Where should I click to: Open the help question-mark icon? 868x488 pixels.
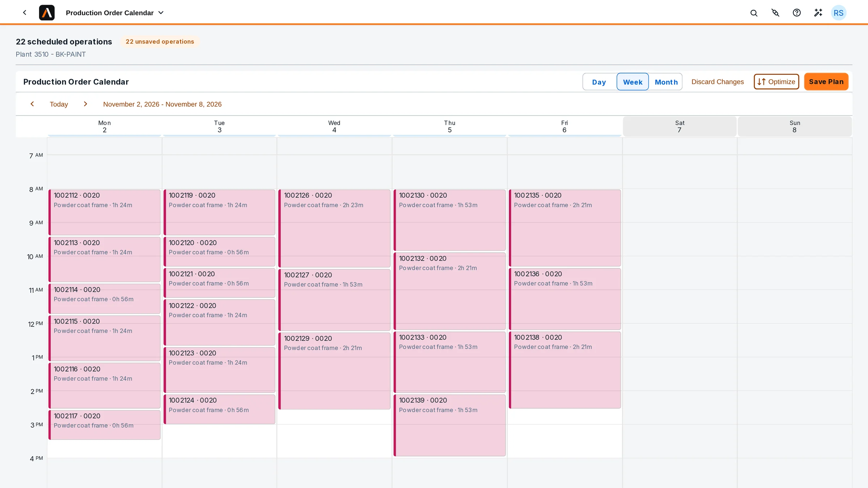coord(797,13)
